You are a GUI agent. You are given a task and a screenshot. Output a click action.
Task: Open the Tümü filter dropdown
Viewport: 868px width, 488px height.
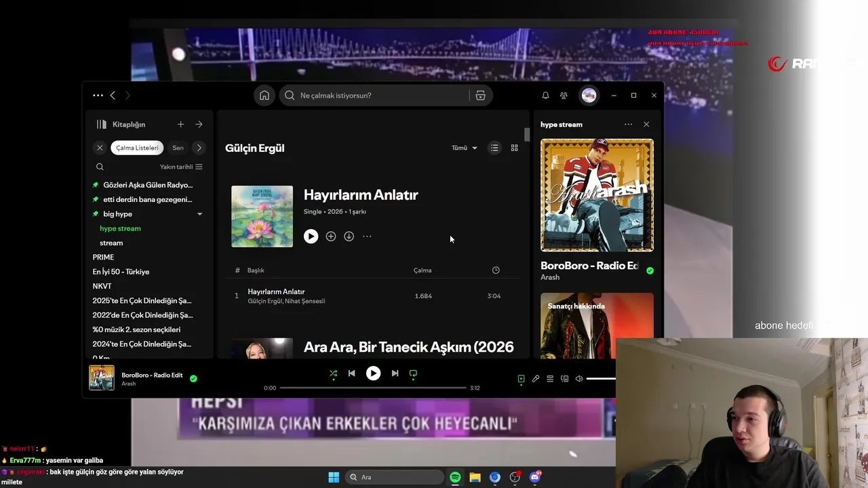click(465, 148)
